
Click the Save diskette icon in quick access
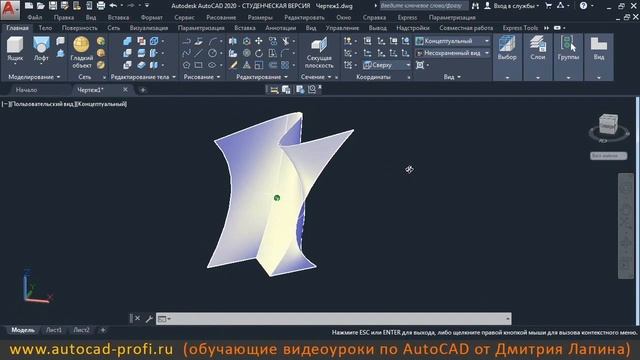[53, 6]
